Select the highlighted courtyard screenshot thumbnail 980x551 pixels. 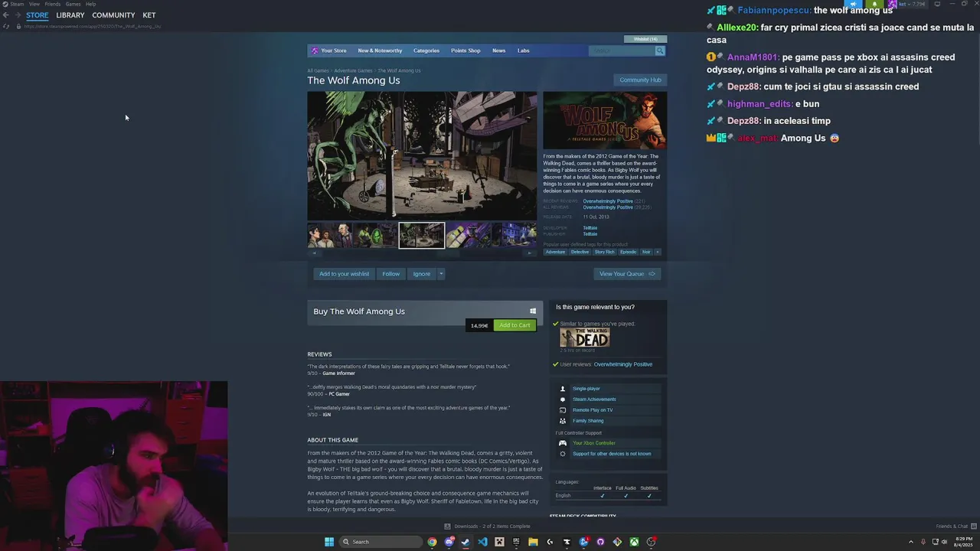pos(422,236)
